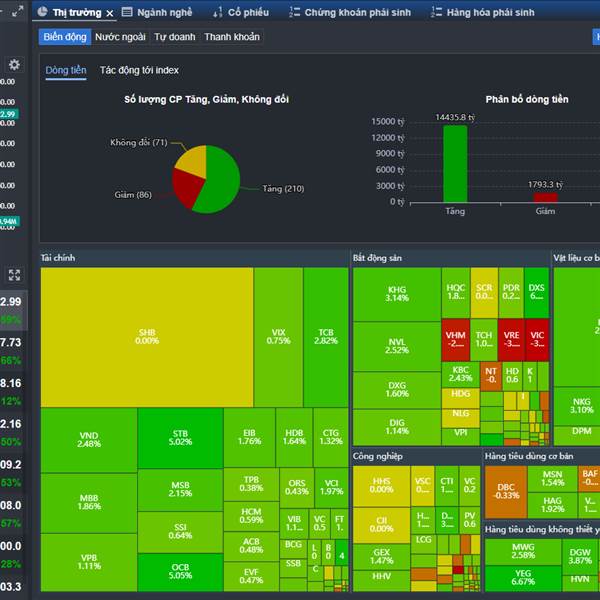The width and height of the screenshot is (600, 600).
Task: Click the VPB 1.11% heatmap tile
Action: [89, 562]
